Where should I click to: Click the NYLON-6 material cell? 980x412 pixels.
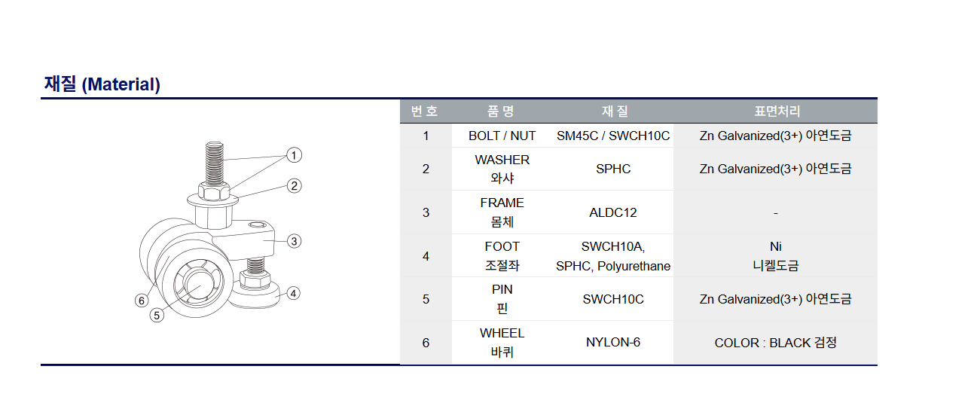(x=613, y=342)
